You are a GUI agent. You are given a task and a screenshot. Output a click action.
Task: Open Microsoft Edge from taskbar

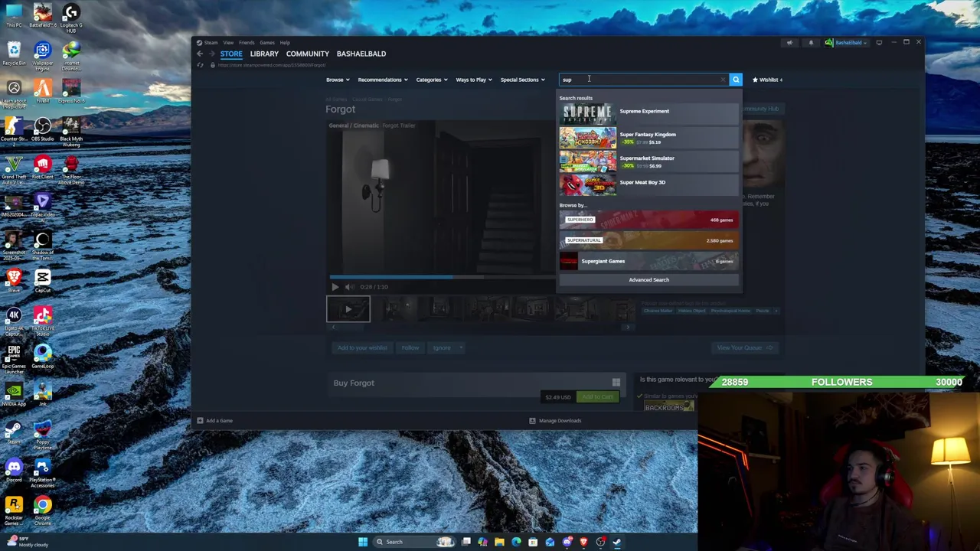pyautogui.click(x=516, y=542)
